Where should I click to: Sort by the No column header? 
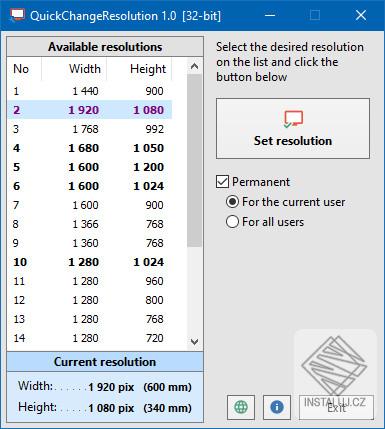coord(24,69)
